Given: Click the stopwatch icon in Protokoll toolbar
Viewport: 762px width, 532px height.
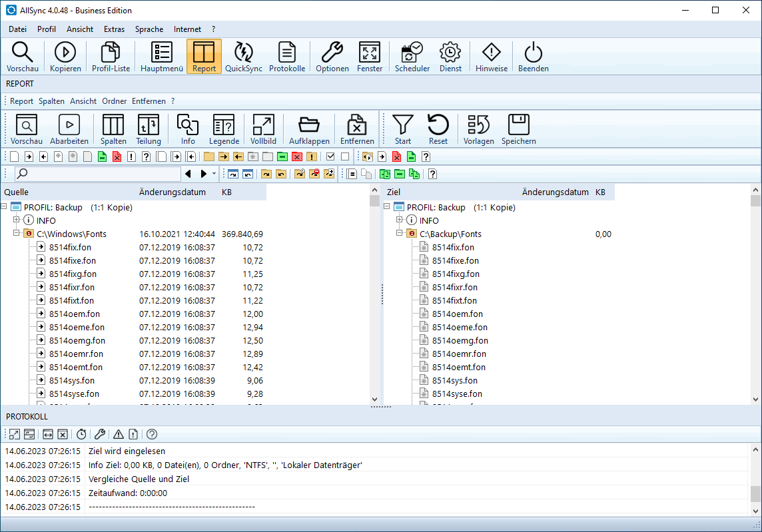Looking at the screenshot, I should [81, 434].
